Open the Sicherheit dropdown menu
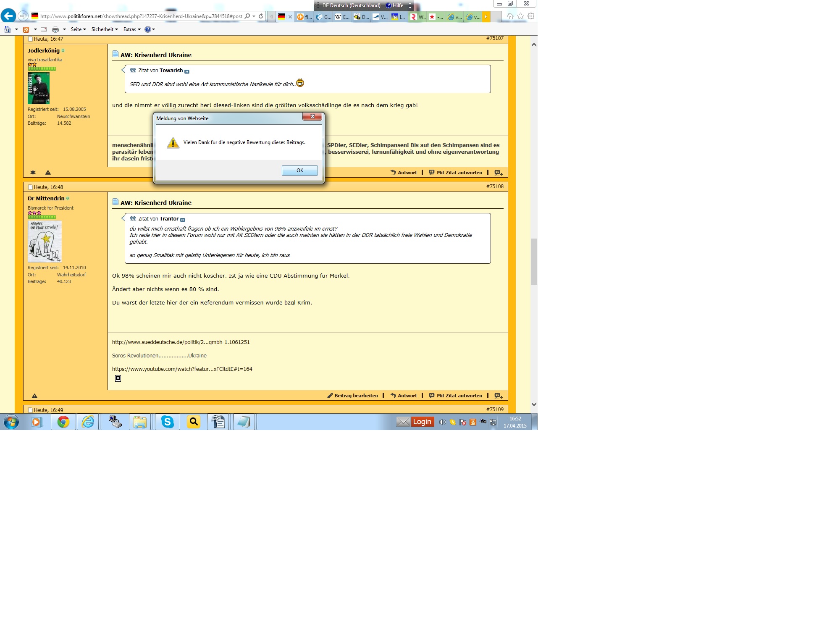 coord(105,29)
